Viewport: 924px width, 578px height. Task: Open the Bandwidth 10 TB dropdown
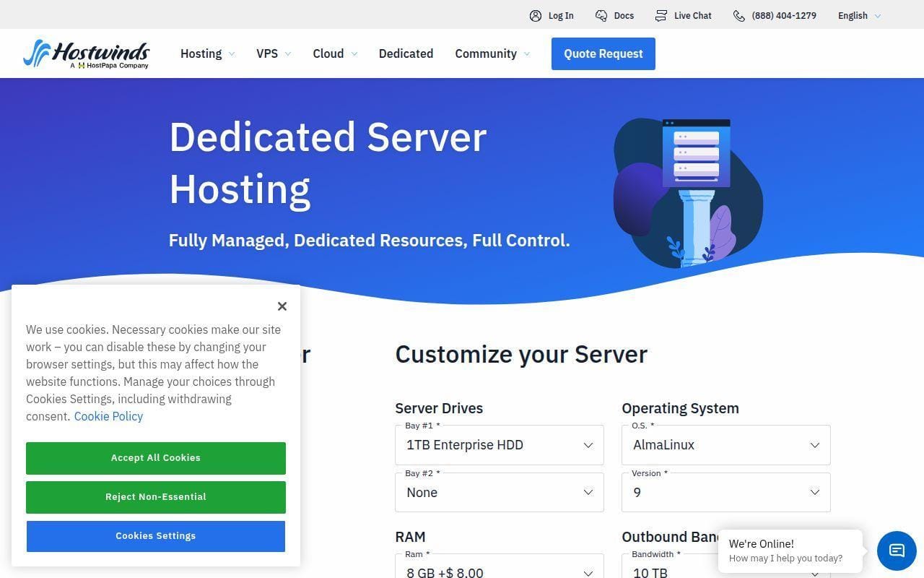coord(726,566)
